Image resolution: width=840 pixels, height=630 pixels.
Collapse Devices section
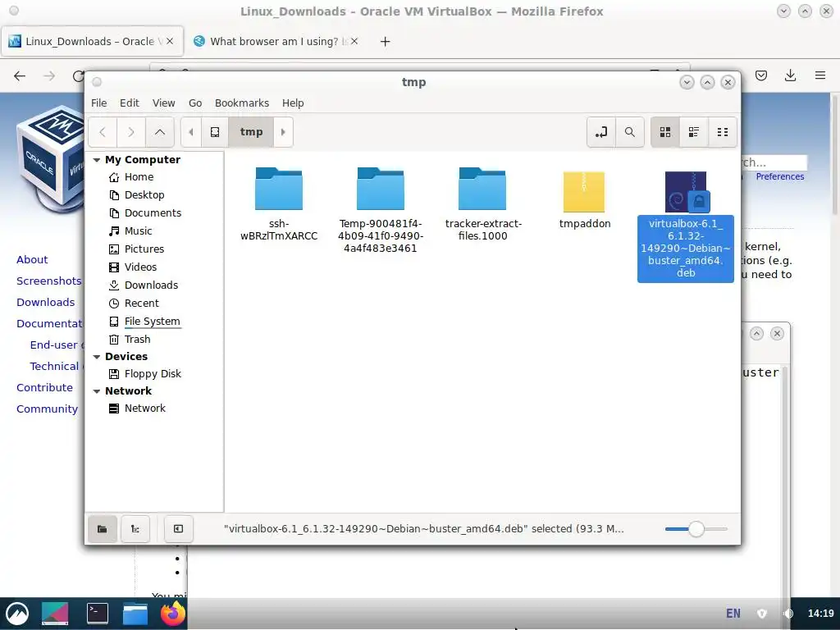point(97,357)
